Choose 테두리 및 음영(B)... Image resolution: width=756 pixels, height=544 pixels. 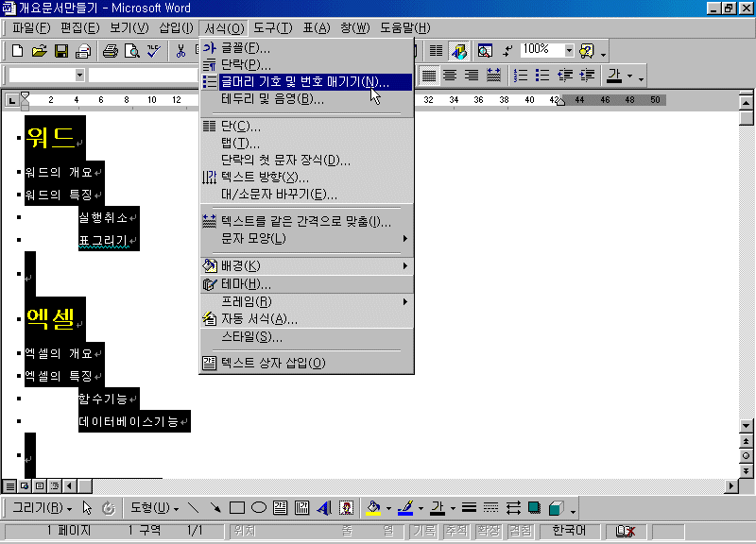[x=306, y=99]
